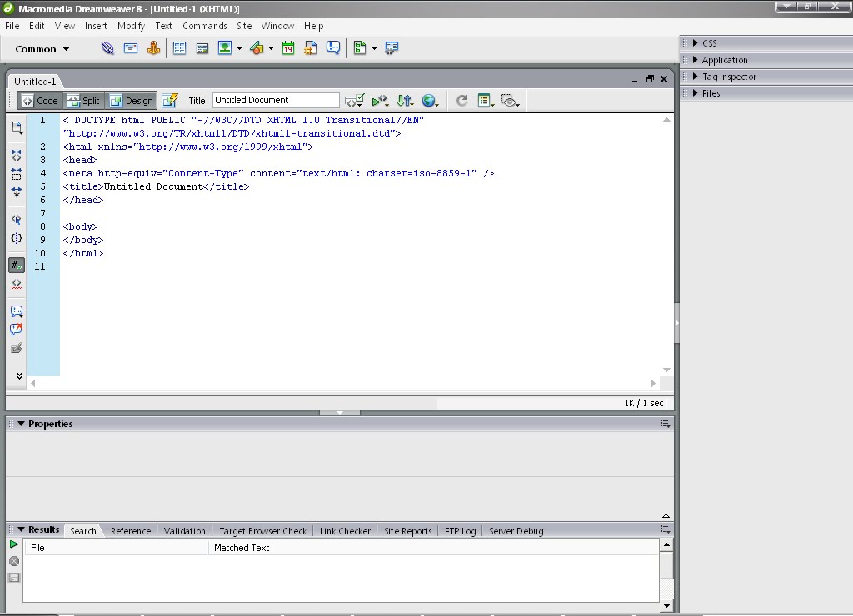Click the Title input field
853x616 pixels.
(276, 100)
